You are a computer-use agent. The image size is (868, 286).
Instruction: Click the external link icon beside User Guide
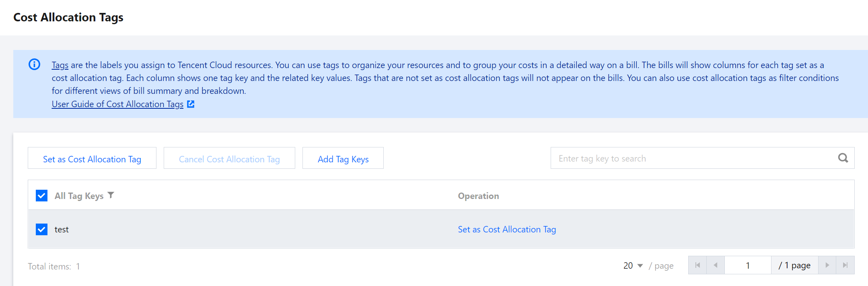[x=191, y=104]
